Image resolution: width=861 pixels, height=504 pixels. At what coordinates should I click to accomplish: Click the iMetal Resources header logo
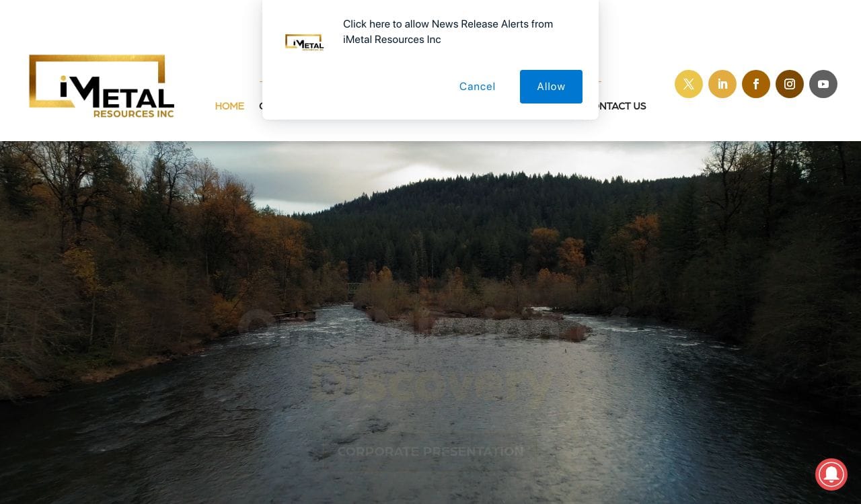(x=102, y=86)
